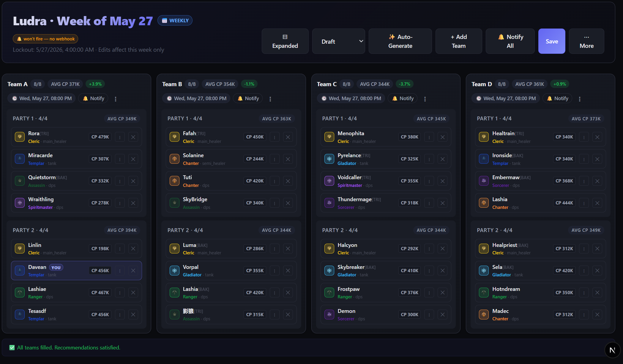Click the Add Team button

(459, 41)
